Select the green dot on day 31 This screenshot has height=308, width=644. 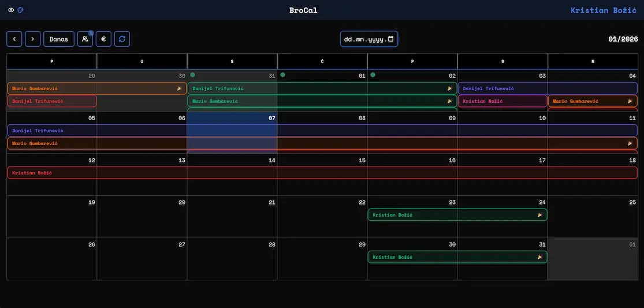tap(193, 75)
